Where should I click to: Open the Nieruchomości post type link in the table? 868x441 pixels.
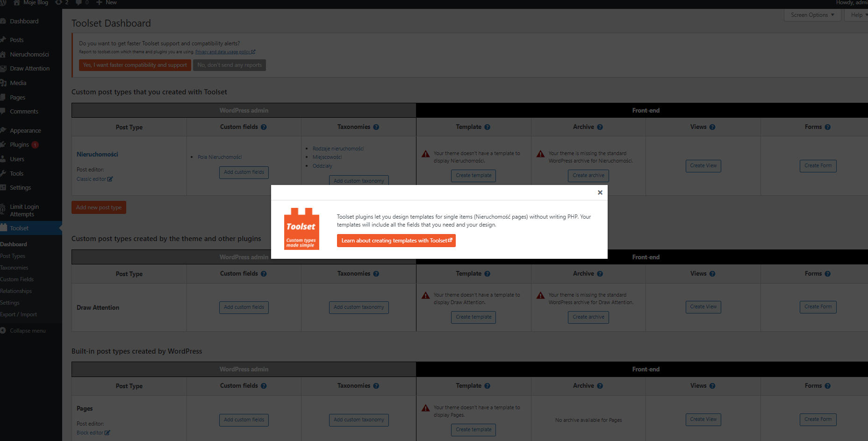(x=97, y=154)
